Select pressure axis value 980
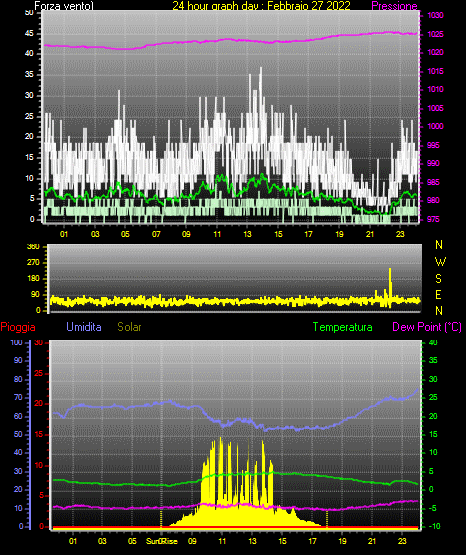The image size is (466, 555). 433,200
